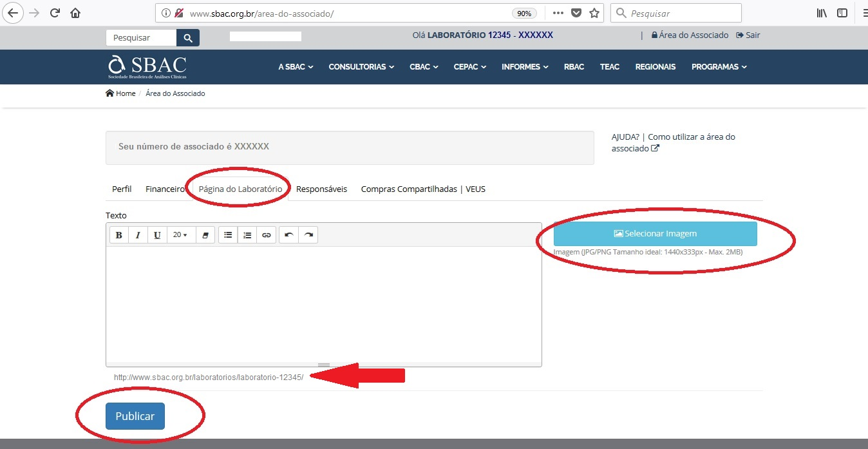This screenshot has width=868, height=449.
Task: Open the browser library icon
Action: (x=822, y=13)
